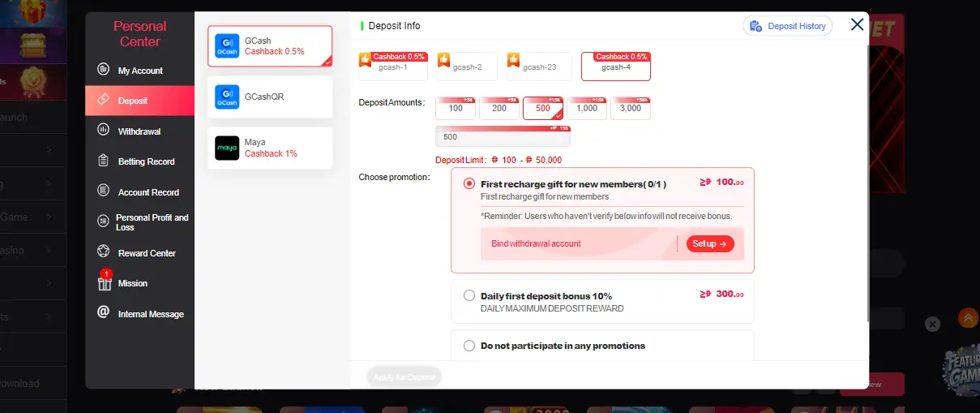Open My Account in Personal Center
Viewport: 980px width, 413px height.
(x=139, y=71)
